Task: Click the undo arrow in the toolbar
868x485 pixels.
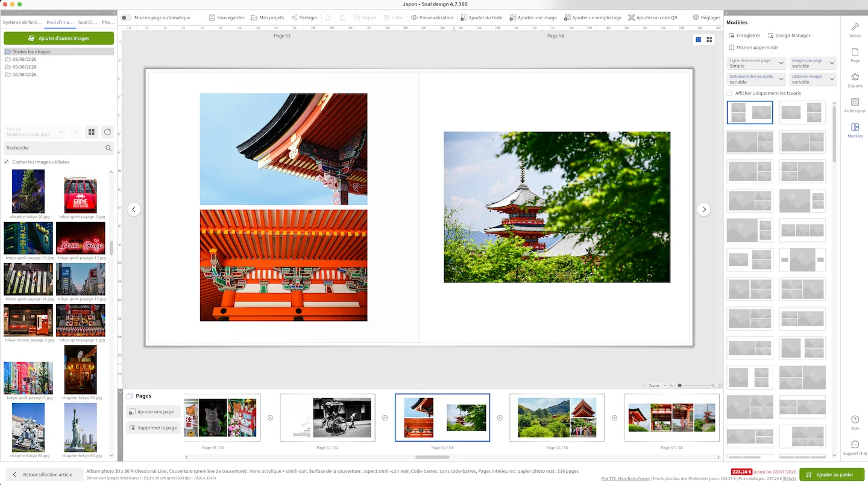Action: pyautogui.click(x=329, y=17)
